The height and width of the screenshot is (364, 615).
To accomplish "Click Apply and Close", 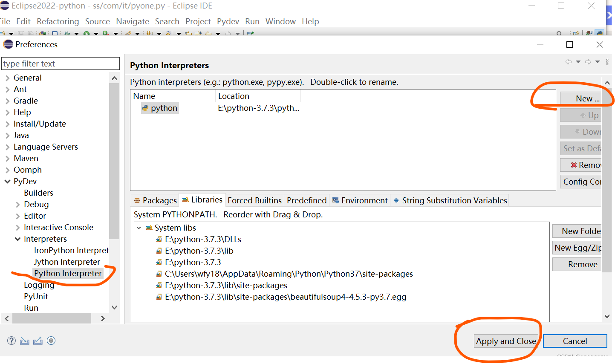I will [x=506, y=341].
